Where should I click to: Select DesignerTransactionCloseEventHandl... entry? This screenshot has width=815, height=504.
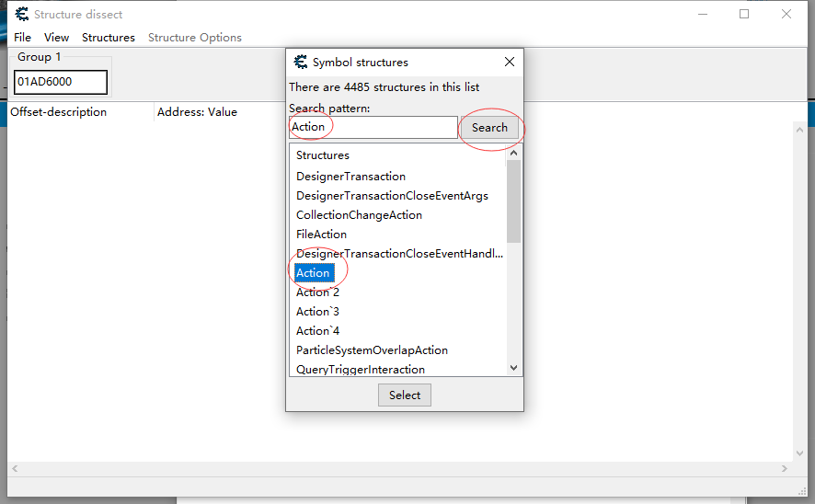click(x=399, y=254)
